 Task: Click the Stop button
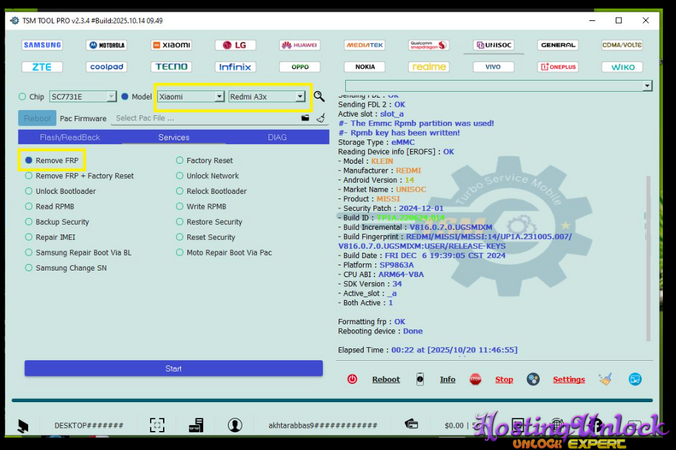pyautogui.click(x=504, y=380)
